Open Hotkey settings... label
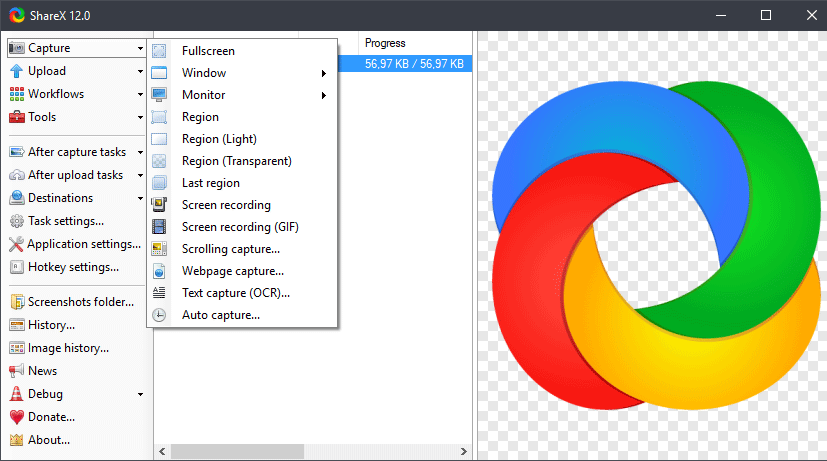The image size is (827, 461). [x=73, y=267]
